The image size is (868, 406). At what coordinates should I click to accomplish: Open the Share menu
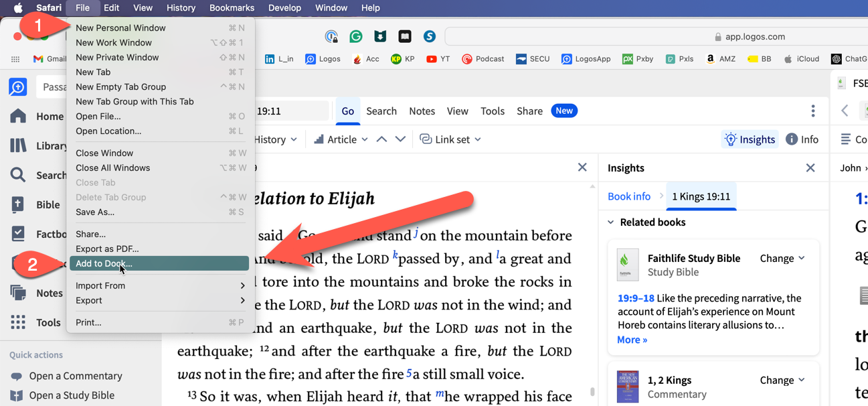click(529, 111)
